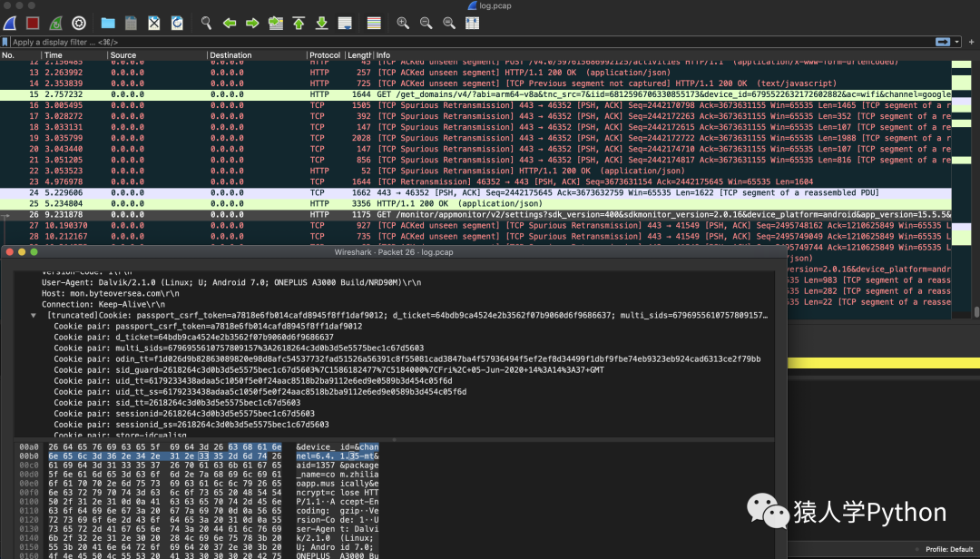This screenshot has height=559, width=980.
Task: Restart the current capture
Action: click(55, 23)
